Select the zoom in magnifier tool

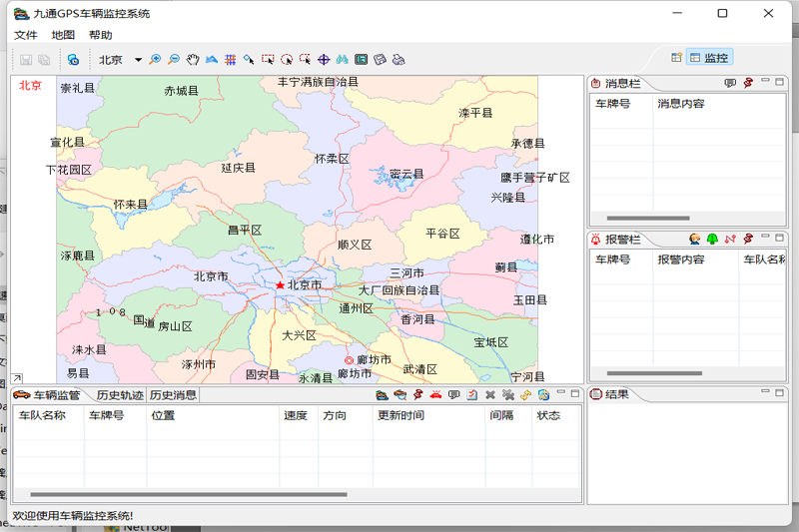[155, 60]
